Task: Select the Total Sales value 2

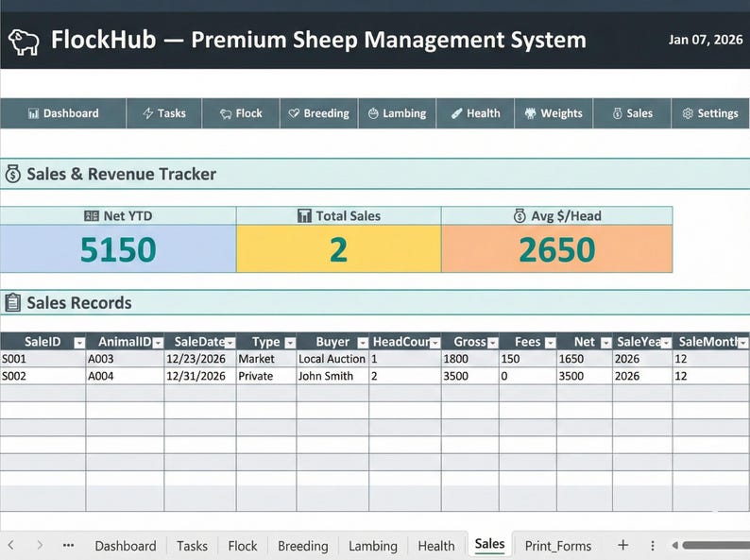Action: pyautogui.click(x=339, y=249)
